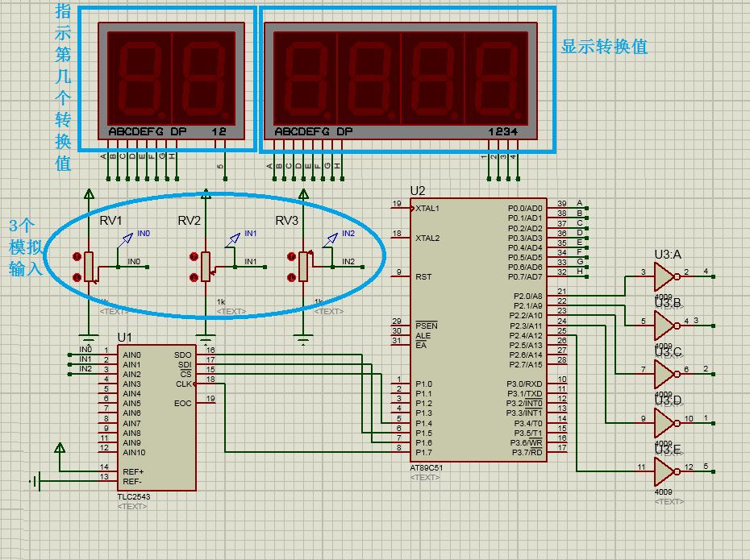Image resolution: width=750 pixels, height=560 pixels.
Task: Select the U3:A inverter gate symbol
Action: (x=666, y=276)
